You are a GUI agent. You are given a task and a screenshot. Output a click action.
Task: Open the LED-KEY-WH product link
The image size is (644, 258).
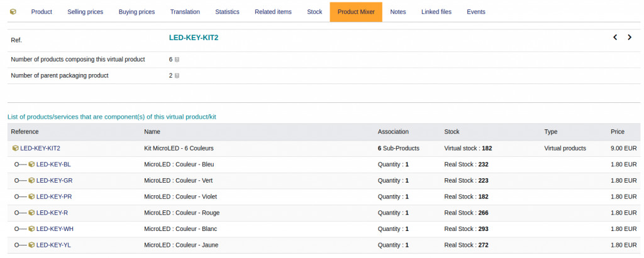tap(55, 229)
